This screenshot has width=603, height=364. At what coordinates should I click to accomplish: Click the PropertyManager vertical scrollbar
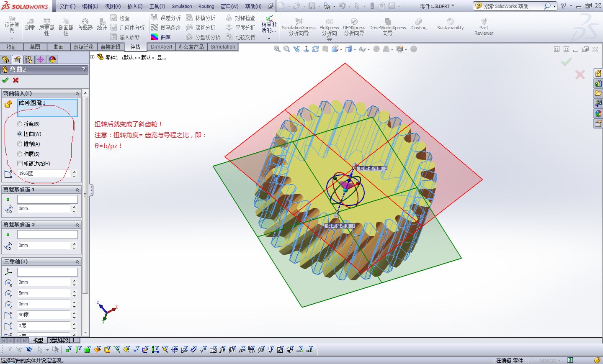point(85,195)
